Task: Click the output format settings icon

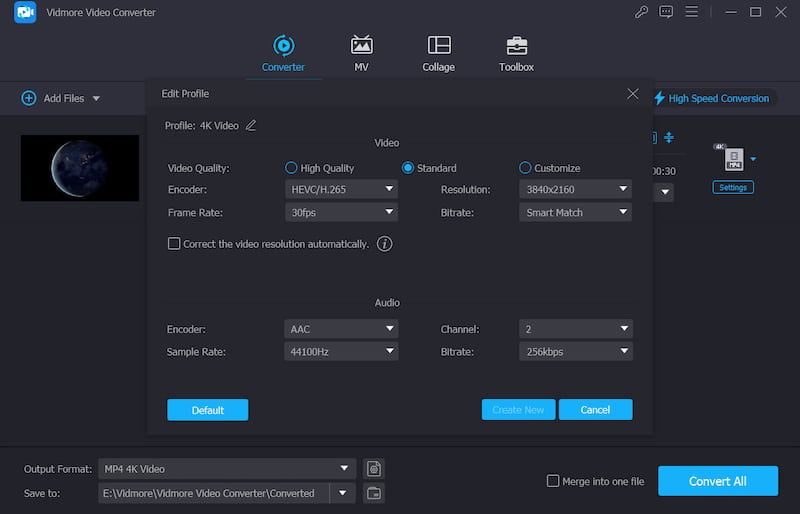Action: pyautogui.click(x=374, y=468)
